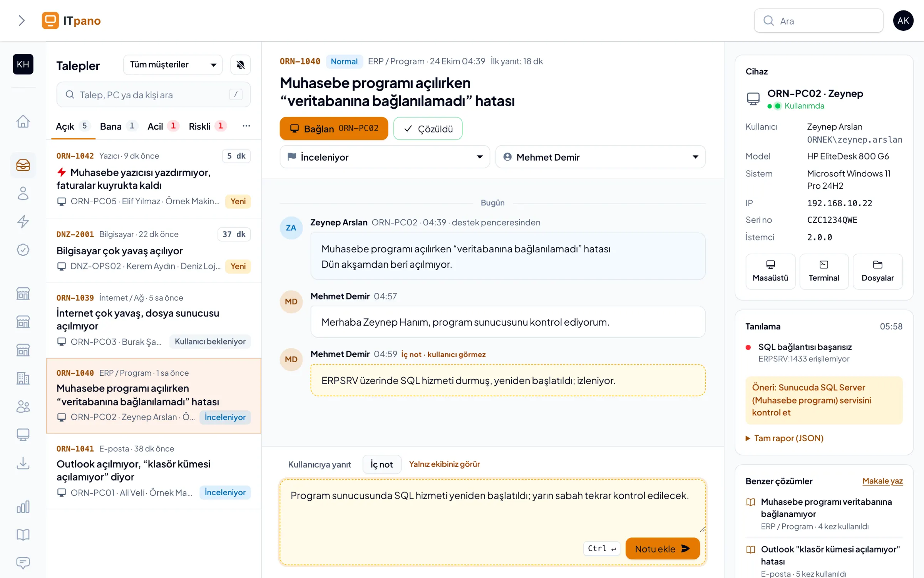
Task: Open more ticket filters ellipsis
Action: pos(246,126)
